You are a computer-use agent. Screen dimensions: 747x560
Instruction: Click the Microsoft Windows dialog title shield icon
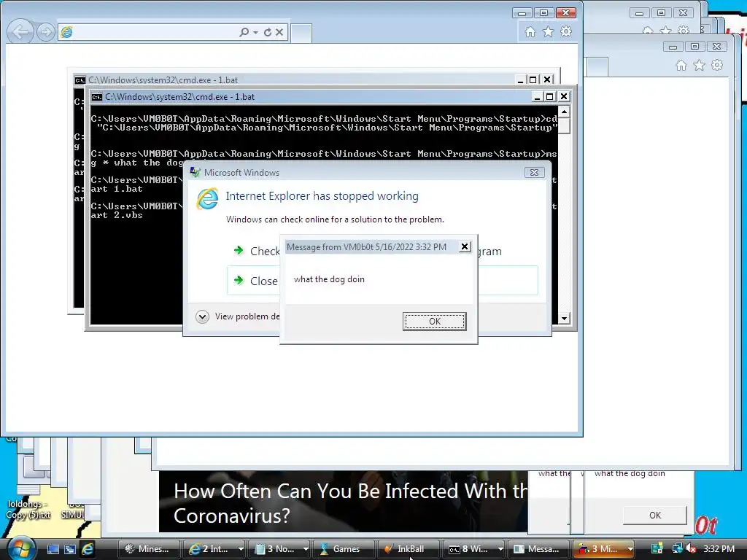(195, 172)
